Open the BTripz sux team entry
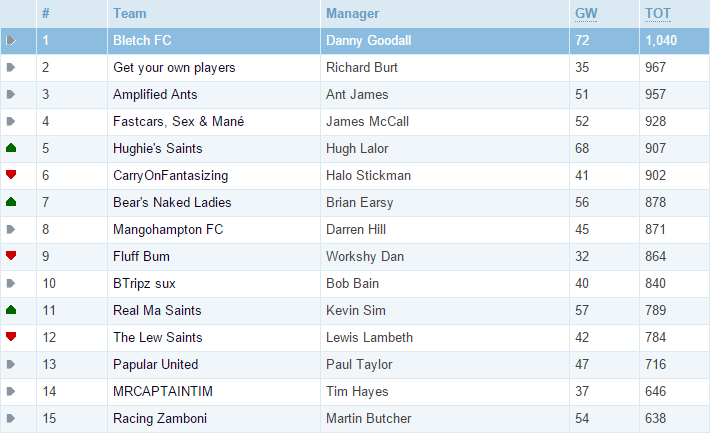Screen dimensions: 710x433 coord(144,284)
